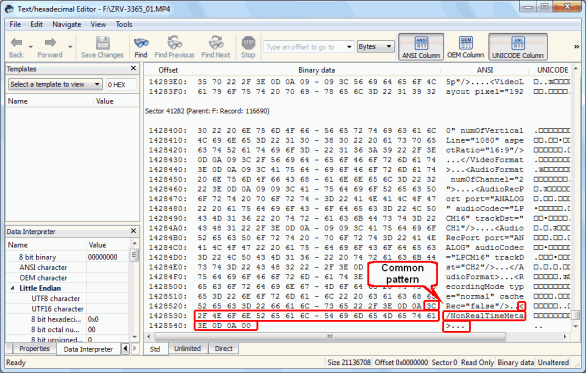Click the offset input field

[x=304, y=47]
